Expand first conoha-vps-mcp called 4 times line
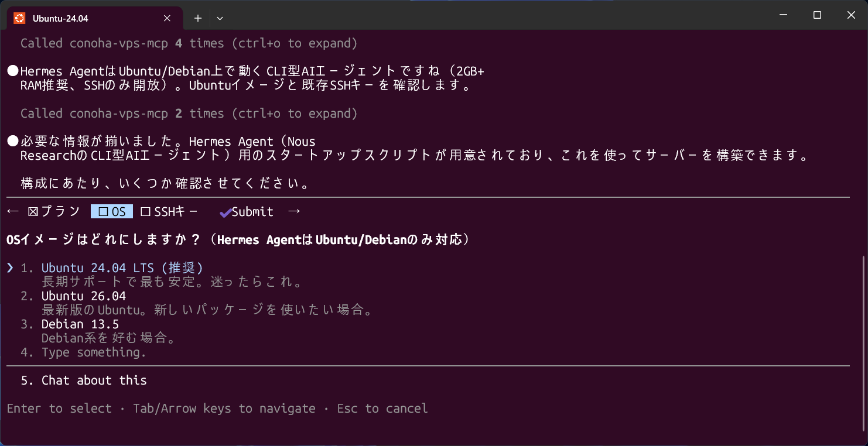The height and width of the screenshot is (446, 868). point(189,43)
